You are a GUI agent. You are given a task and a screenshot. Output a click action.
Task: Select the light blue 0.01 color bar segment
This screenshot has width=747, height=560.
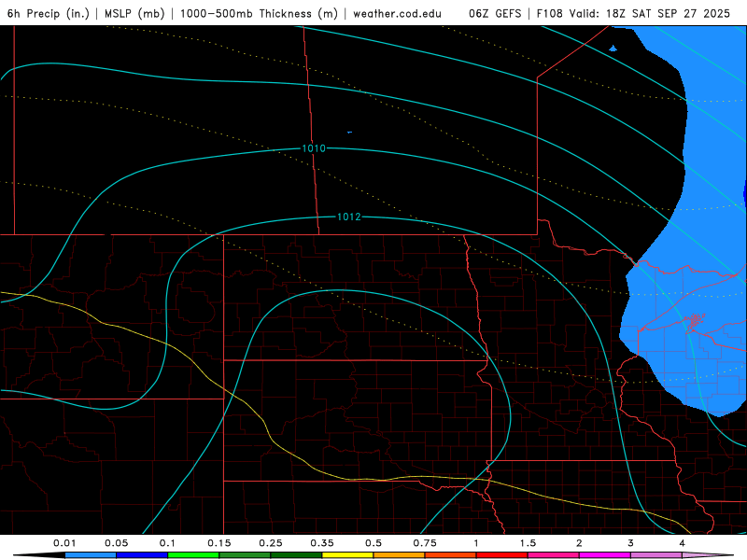point(91,555)
